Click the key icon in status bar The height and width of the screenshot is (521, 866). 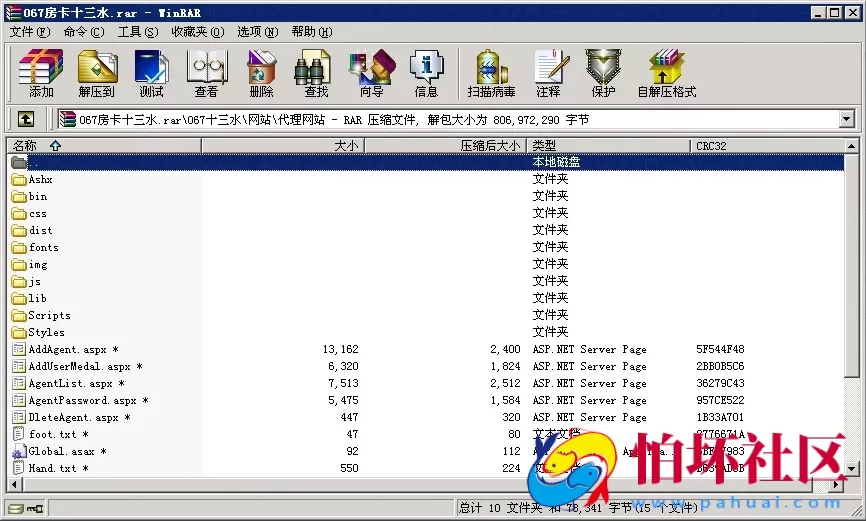[35, 508]
